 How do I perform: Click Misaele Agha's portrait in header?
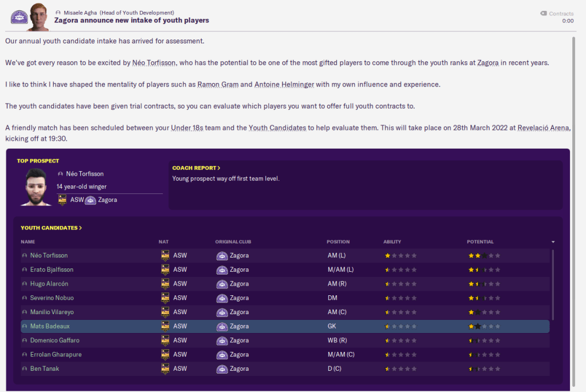tap(38, 15)
